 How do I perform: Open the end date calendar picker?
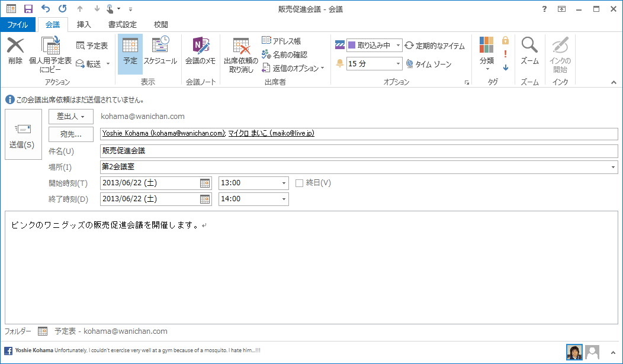click(x=205, y=199)
